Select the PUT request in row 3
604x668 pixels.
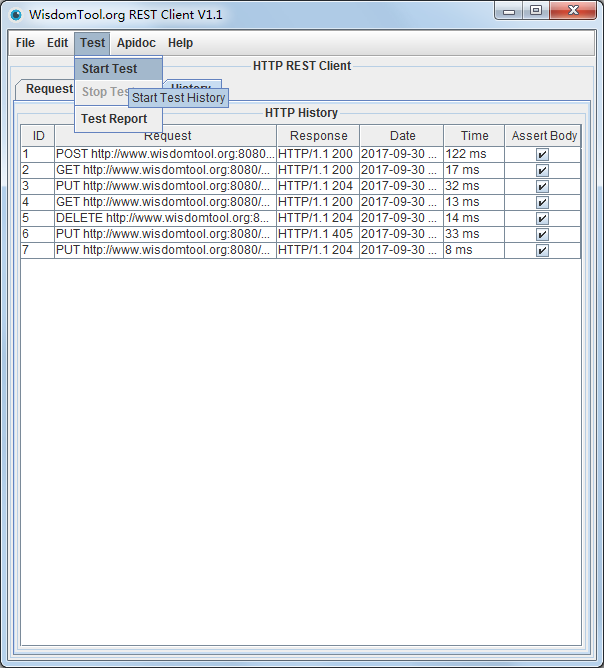click(x=165, y=186)
